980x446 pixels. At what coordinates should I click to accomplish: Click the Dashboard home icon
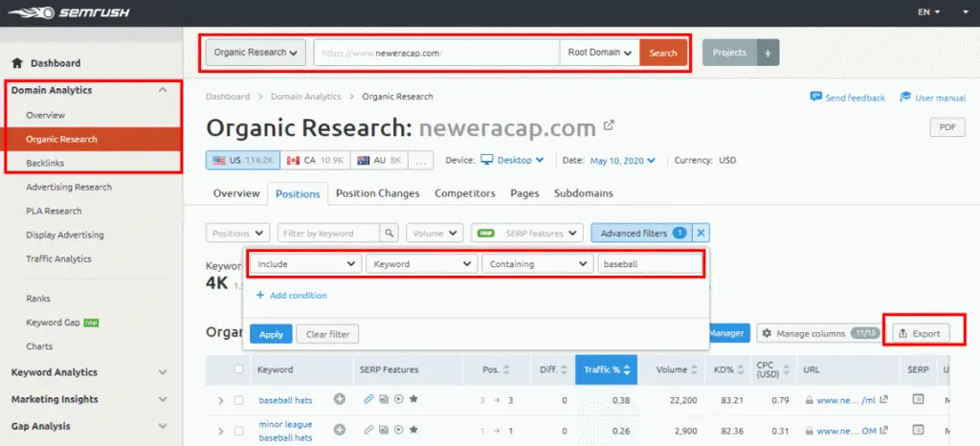(17, 63)
